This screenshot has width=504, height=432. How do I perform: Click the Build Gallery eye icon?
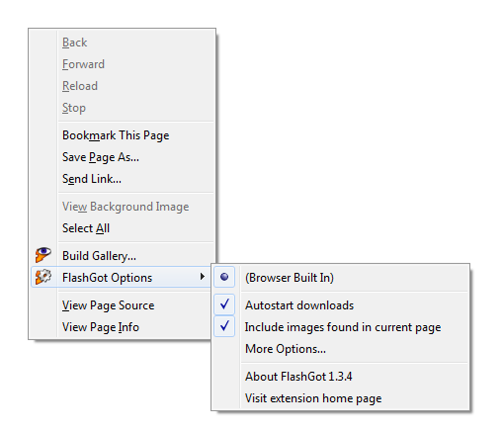point(43,255)
